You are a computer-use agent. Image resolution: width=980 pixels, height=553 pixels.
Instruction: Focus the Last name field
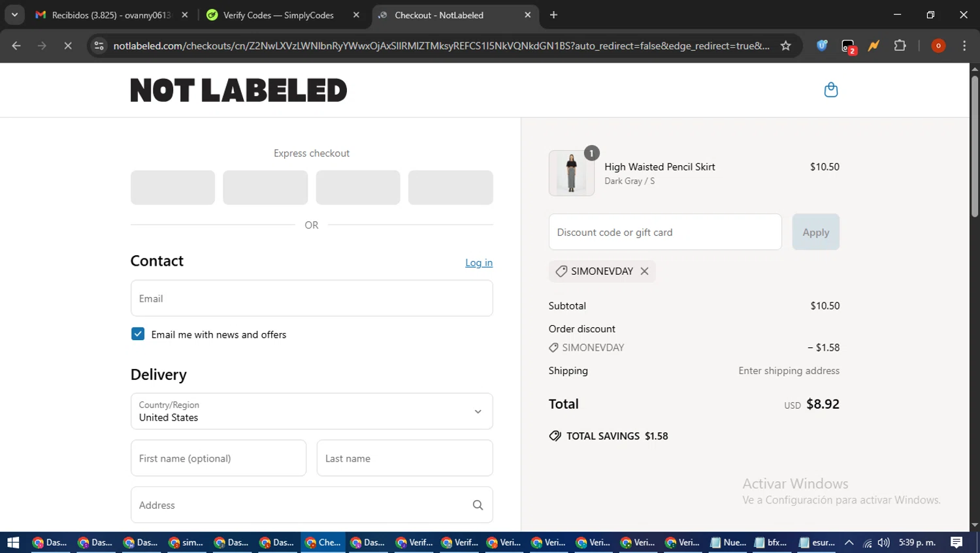tap(405, 458)
